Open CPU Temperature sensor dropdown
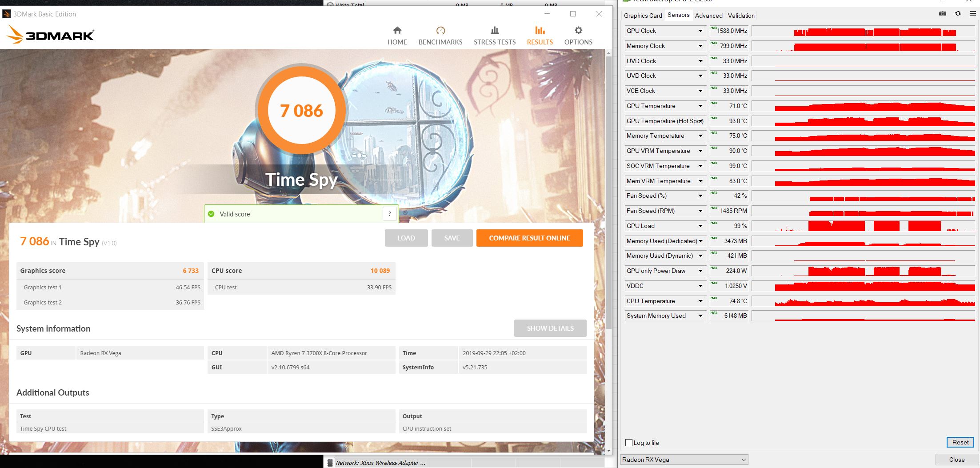 (x=700, y=301)
